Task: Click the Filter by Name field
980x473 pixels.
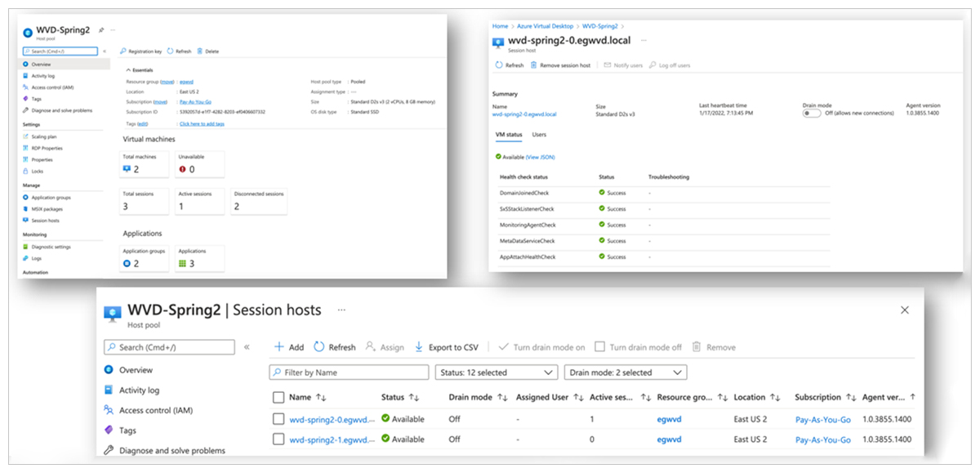Action: pyautogui.click(x=349, y=373)
